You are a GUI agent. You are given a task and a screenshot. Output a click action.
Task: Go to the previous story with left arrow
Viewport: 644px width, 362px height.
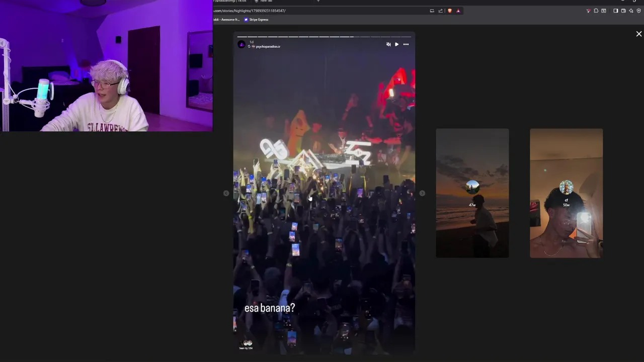click(x=226, y=193)
